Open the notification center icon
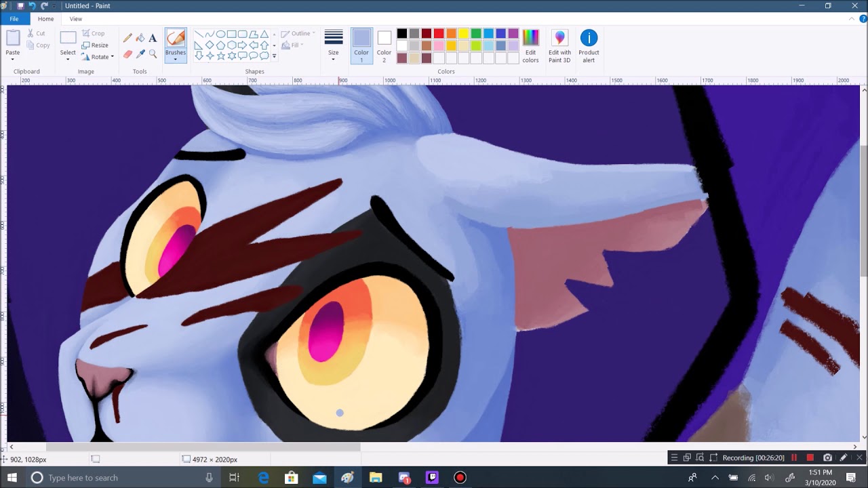The image size is (868, 488). click(x=851, y=478)
